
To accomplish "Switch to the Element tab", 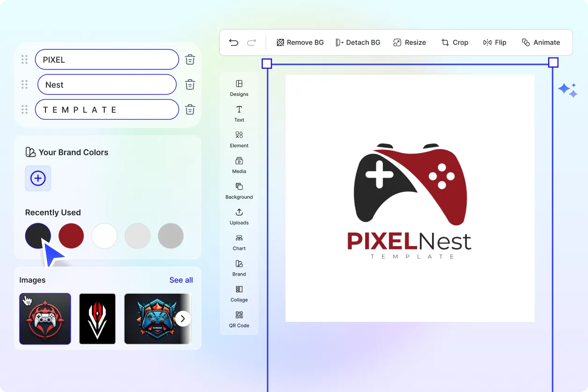I will click(x=239, y=139).
